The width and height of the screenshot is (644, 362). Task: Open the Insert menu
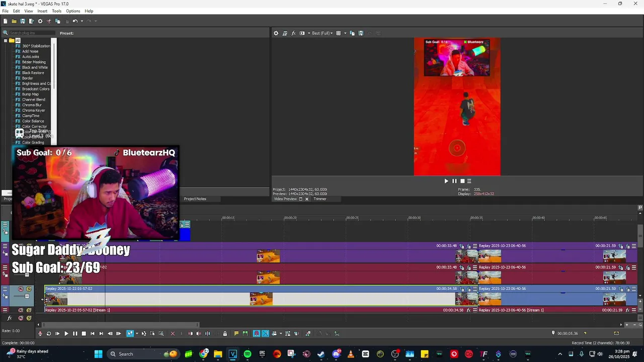click(42, 11)
